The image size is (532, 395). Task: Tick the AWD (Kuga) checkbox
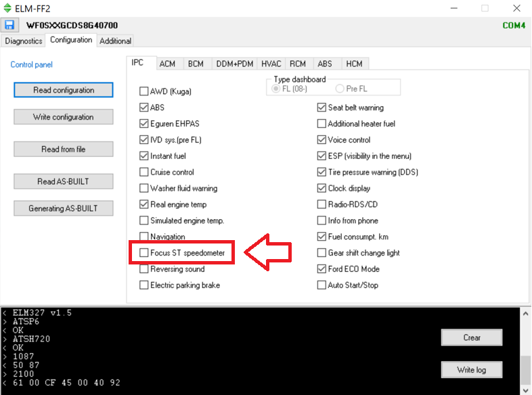point(143,91)
